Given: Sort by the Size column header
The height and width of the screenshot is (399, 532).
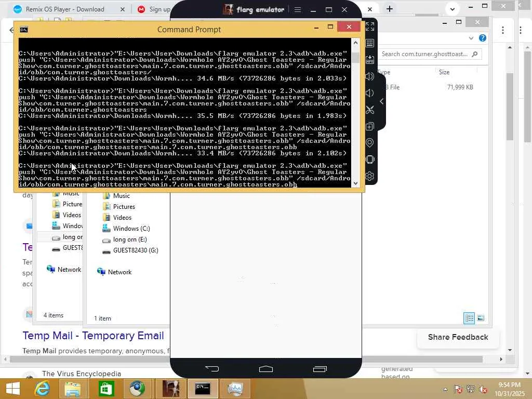Looking at the screenshot, I should pyautogui.click(x=444, y=72).
